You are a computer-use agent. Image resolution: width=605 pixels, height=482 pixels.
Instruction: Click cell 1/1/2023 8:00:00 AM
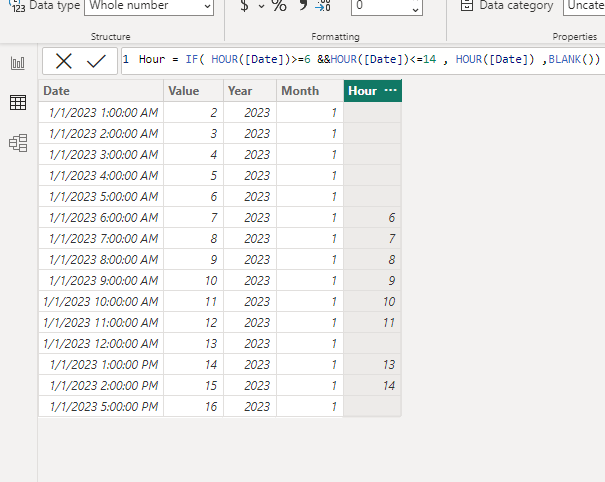(101, 259)
